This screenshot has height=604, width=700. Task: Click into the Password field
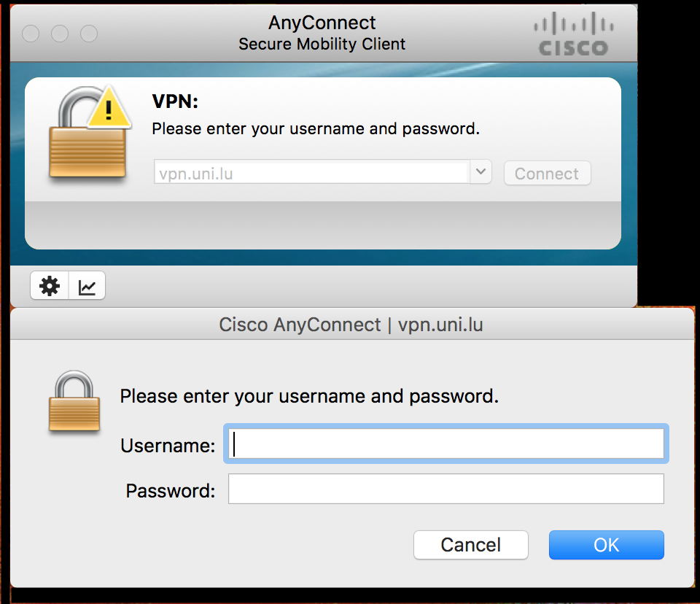pos(446,489)
